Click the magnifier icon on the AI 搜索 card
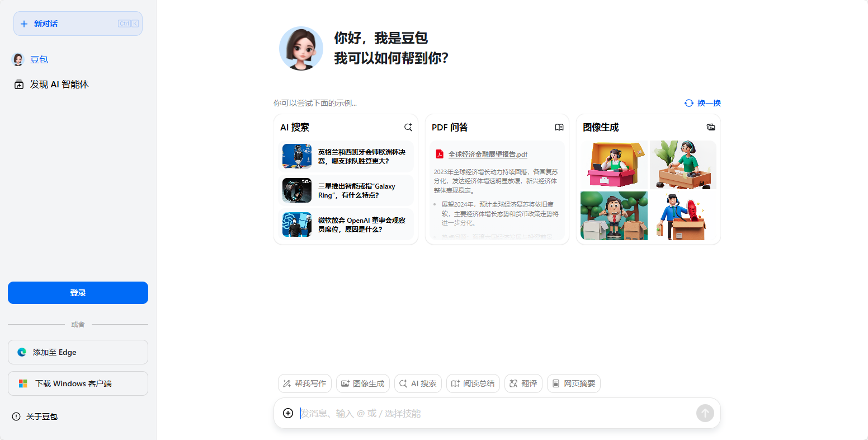The height and width of the screenshot is (440, 868). coord(408,127)
